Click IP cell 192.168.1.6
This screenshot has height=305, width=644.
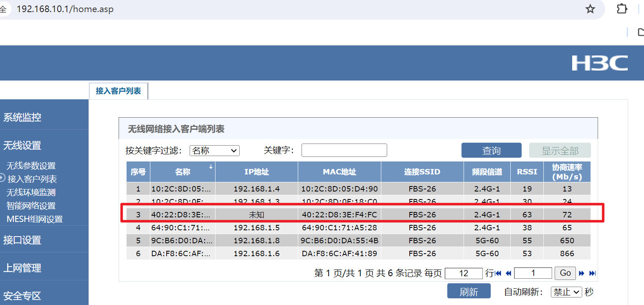(256, 254)
